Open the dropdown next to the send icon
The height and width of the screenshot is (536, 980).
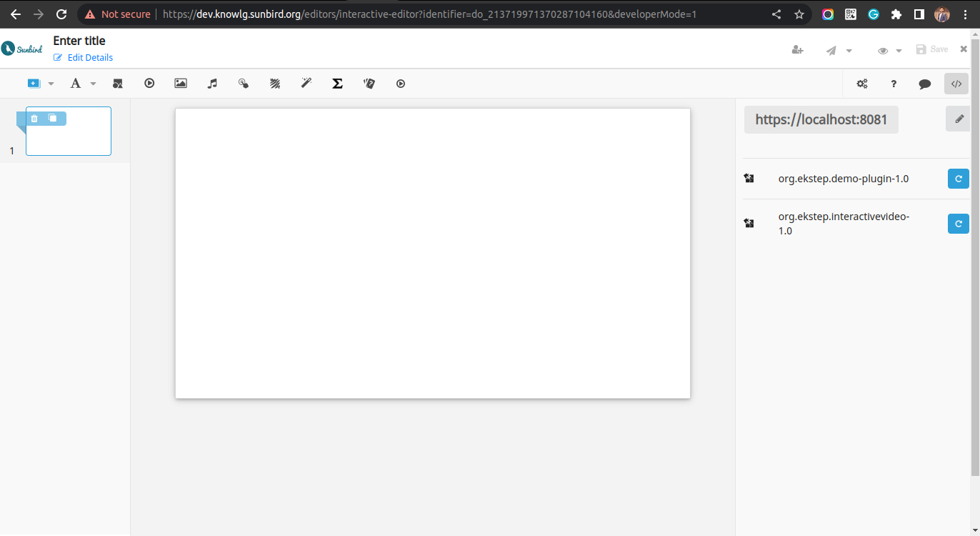click(849, 51)
